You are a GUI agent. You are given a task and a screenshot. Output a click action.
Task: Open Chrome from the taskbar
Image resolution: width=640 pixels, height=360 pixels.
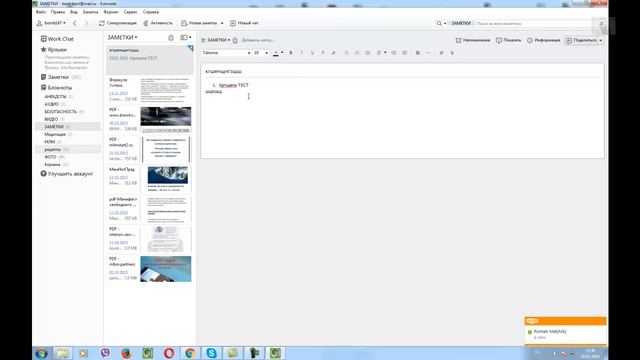pyautogui.click(x=190, y=353)
